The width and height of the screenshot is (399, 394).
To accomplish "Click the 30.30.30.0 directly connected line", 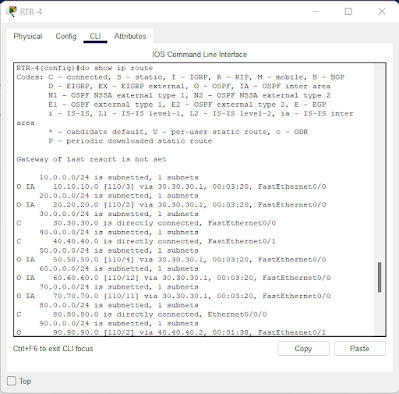I will (x=146, y=223).
